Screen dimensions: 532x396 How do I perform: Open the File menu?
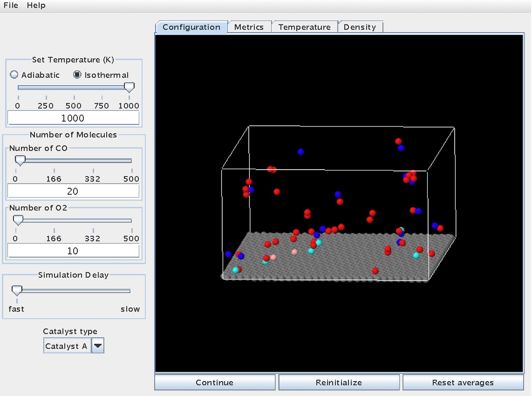coord(11,6)
